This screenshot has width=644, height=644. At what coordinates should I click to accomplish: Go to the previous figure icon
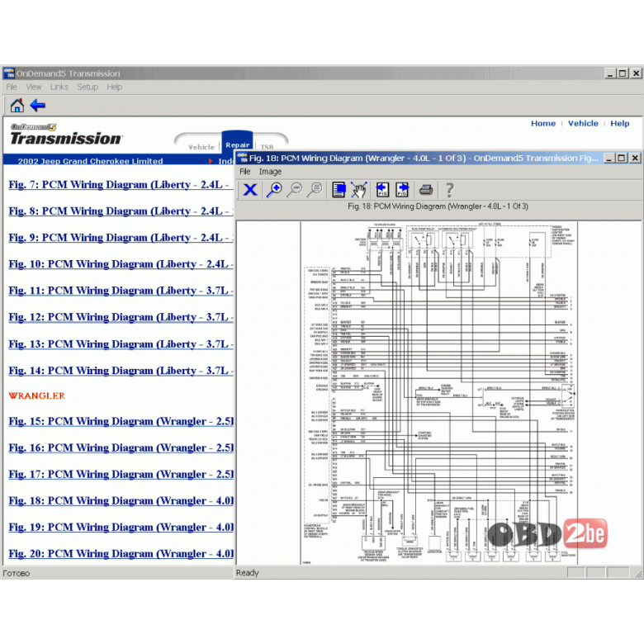click(x=382, y=190)
